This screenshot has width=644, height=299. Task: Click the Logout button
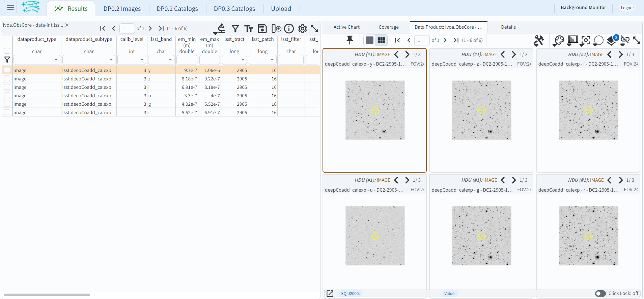627,8
